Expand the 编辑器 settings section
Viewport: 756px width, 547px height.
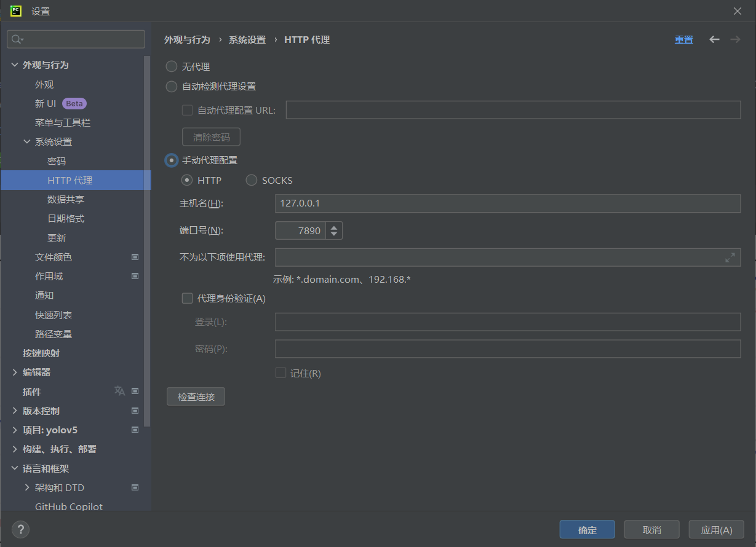[15, 372]
